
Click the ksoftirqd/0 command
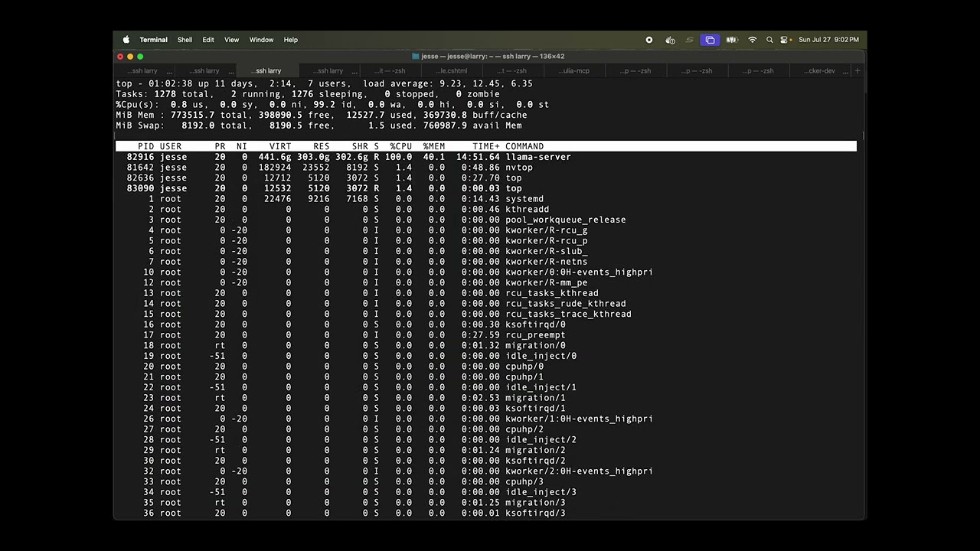pos(535,324)
